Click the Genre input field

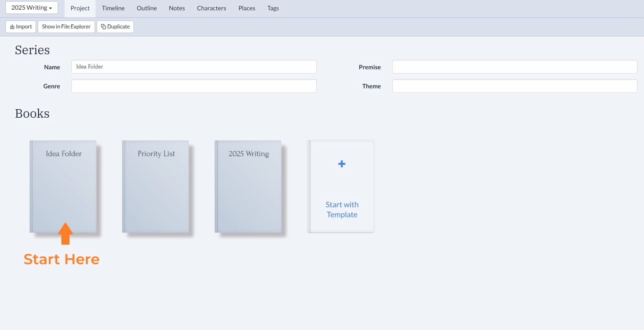pos(193,86)
